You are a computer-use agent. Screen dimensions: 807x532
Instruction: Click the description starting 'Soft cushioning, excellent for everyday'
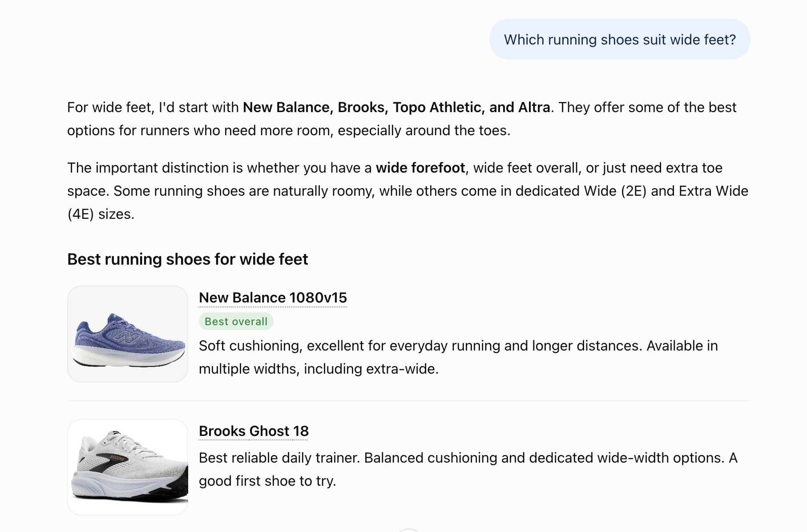(x=458, y=357)
